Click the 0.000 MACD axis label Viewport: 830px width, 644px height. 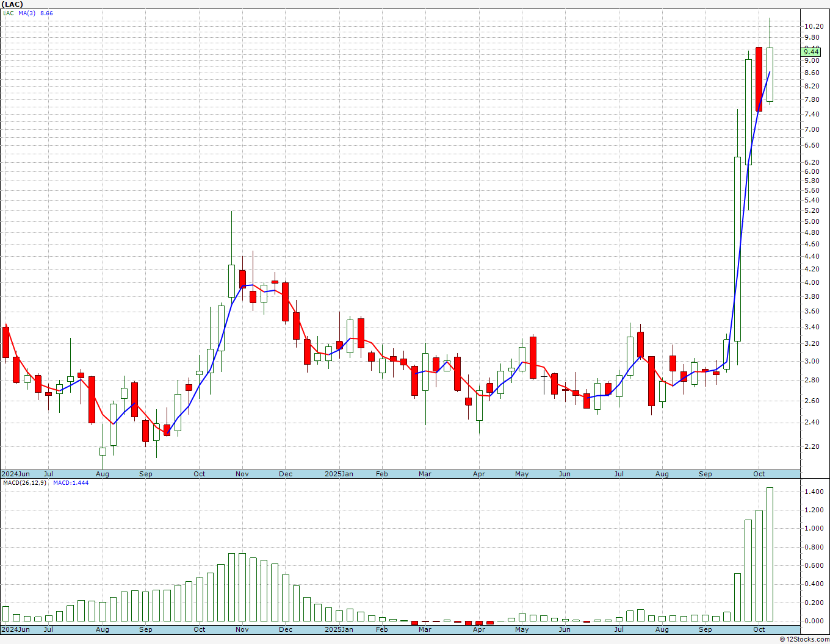click(814, 621)
